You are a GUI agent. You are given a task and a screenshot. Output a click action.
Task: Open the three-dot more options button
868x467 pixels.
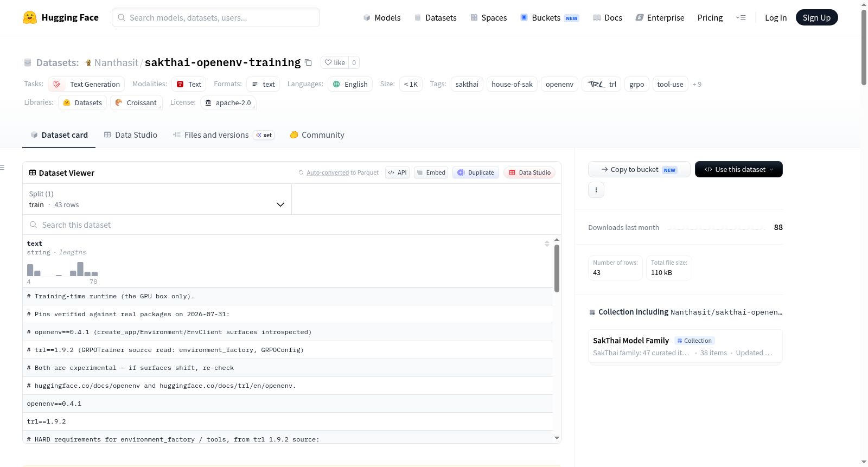coord(596,190)
